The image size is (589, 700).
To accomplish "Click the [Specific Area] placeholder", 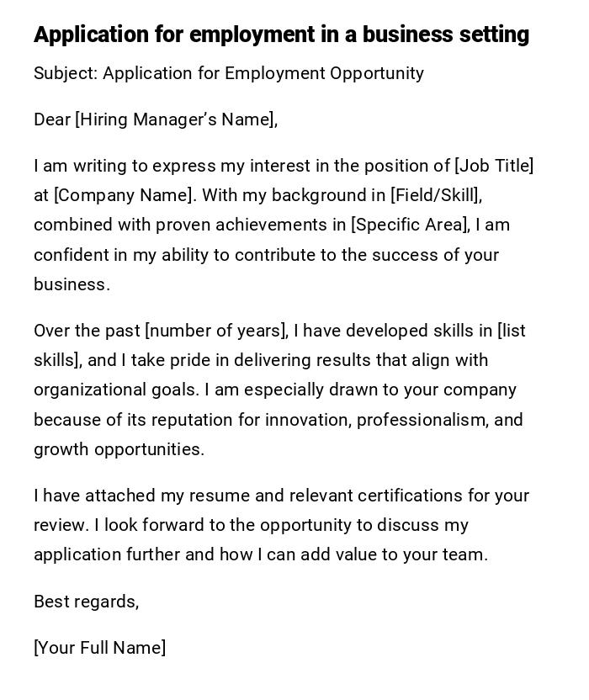I will click(x=410, y=225).
